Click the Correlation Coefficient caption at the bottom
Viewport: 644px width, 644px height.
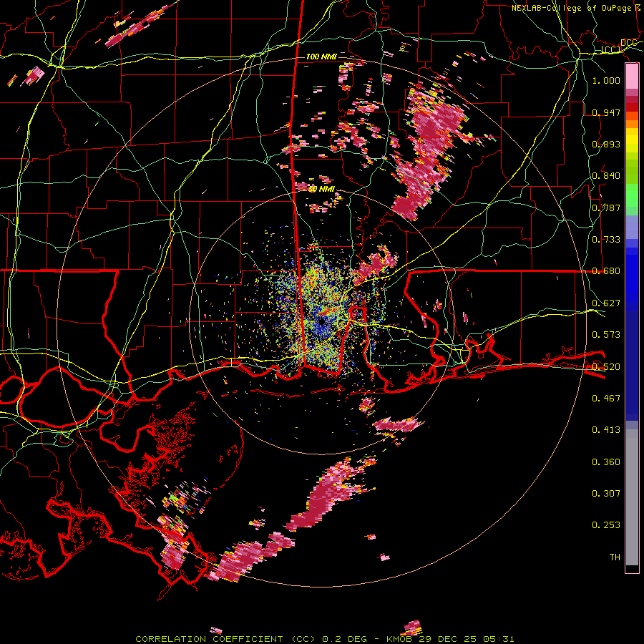tap(324, 639)
